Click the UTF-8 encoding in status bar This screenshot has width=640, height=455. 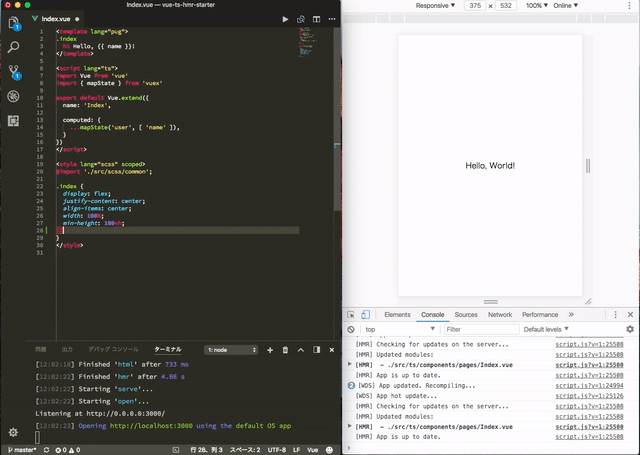coord(277,450)
